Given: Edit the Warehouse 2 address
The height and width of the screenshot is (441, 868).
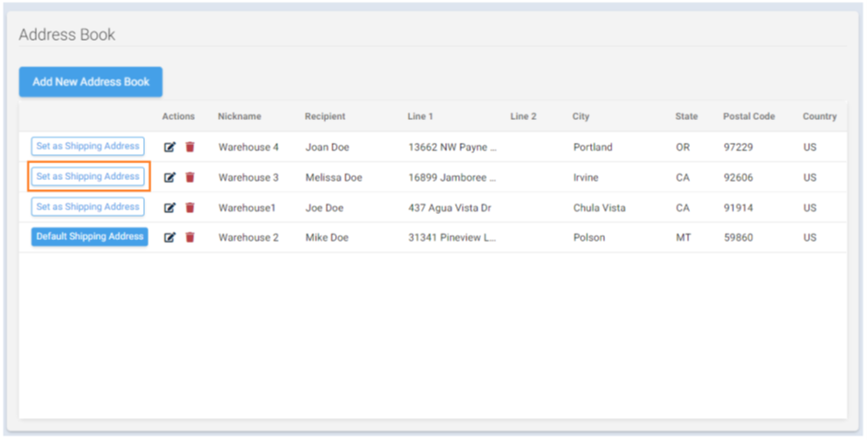Looking at the screenshot, I should coord(170,237).
